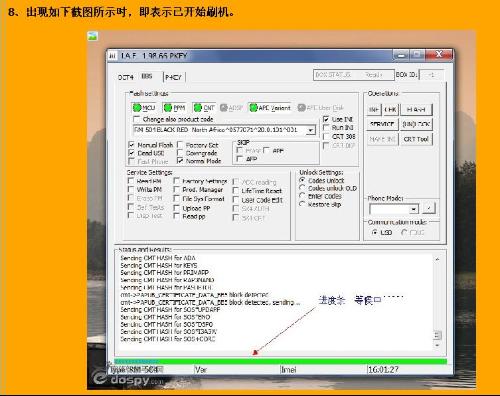Image resolution: width=500 pixels, height=396 pixels.
Task: Click the SERVICE operations button
Action: [x=382, y=124]
